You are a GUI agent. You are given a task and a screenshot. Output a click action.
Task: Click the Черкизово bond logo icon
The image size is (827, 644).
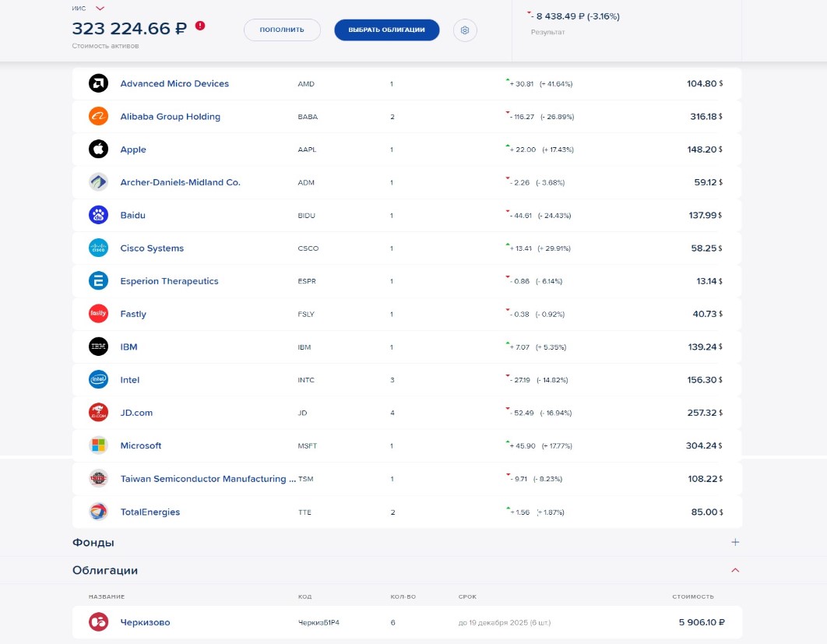(98, 622)
